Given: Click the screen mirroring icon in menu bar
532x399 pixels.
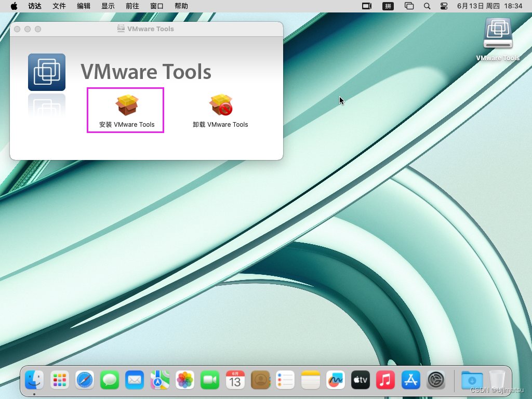Looking at the screenshot, I should (367, 6).
